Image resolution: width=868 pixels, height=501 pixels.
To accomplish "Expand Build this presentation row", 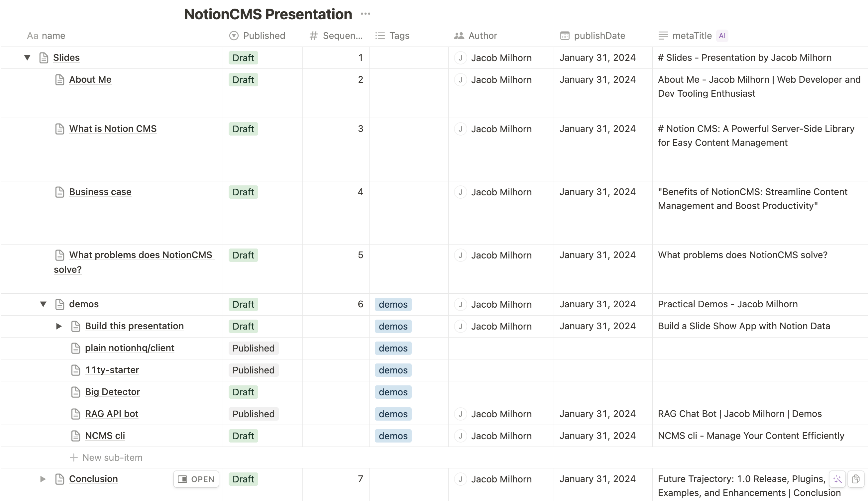I will [59, 326].
